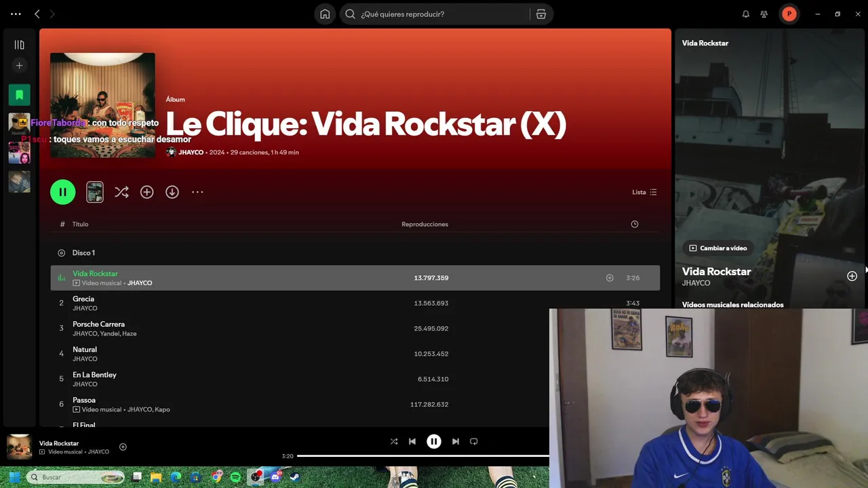Go forward with the right arrow
The width and height of the screenshot is (868, 488).
point(52,14)
